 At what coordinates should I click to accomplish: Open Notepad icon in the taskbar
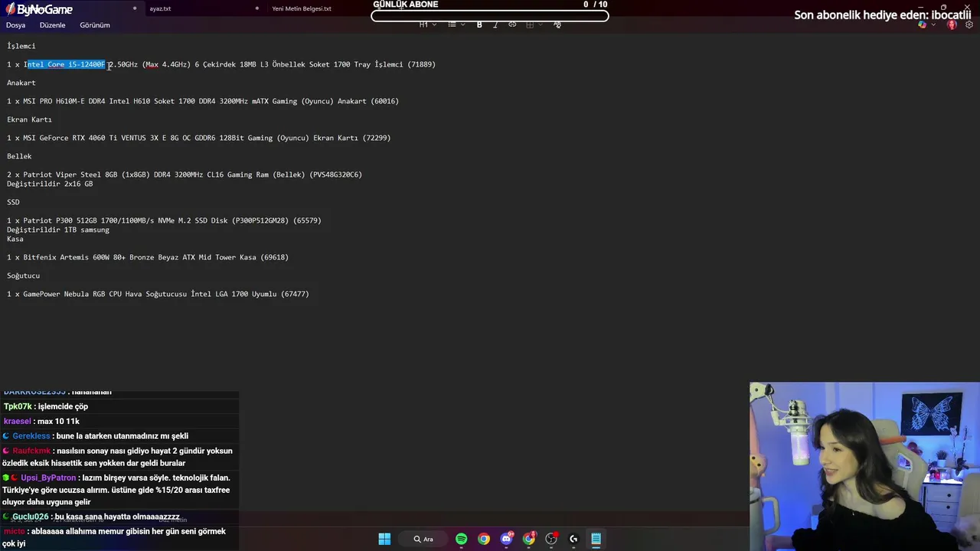(x=596, y=539)
